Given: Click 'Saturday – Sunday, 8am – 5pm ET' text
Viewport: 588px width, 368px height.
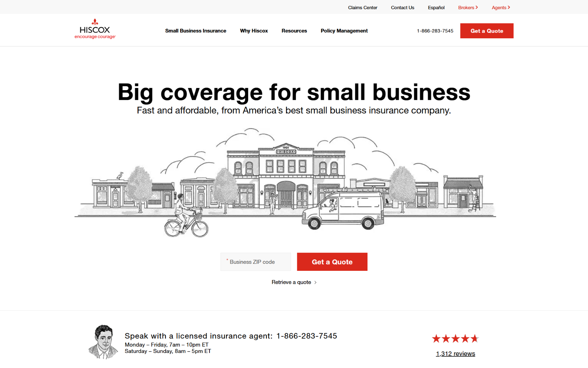Looking at the screenshot, I should pos(168,351).
